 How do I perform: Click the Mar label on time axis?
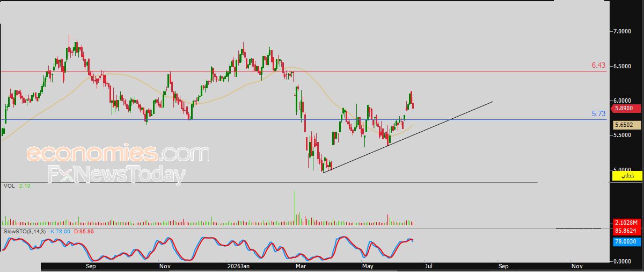(x=299, y=266)
